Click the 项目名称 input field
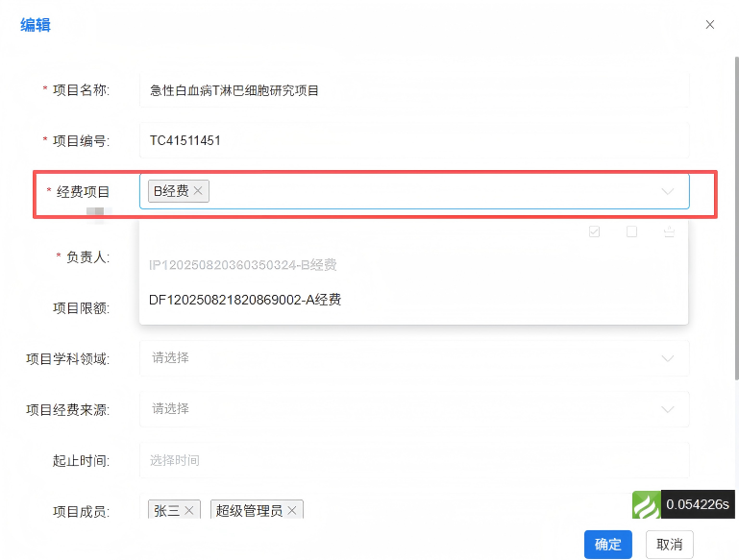This screenshot has width=739, height=560. (x=413, y=90)
